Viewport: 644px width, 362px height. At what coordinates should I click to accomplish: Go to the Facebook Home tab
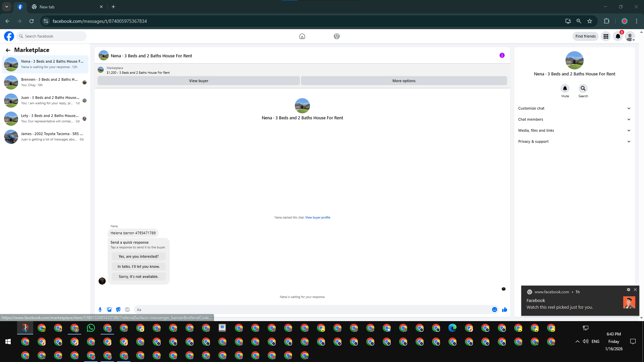302,36
